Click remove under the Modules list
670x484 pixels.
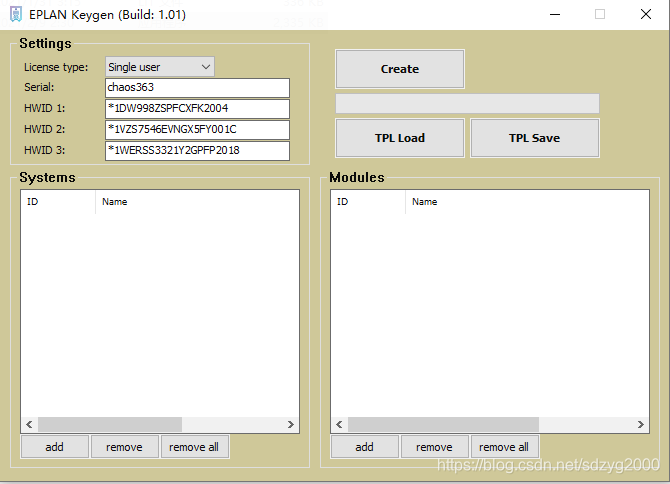pos(434,447)
